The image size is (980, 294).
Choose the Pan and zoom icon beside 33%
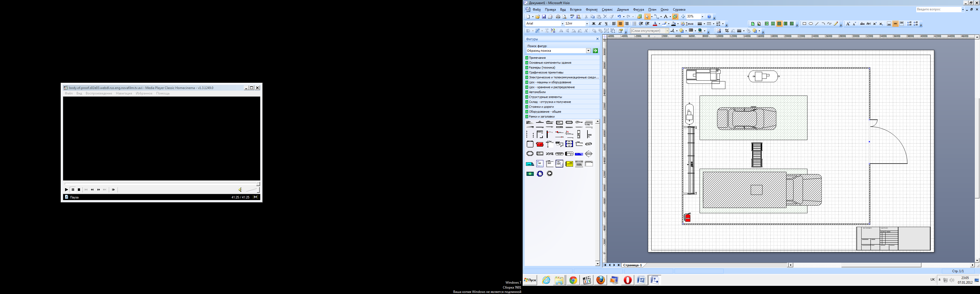click(x=683, y=17)
